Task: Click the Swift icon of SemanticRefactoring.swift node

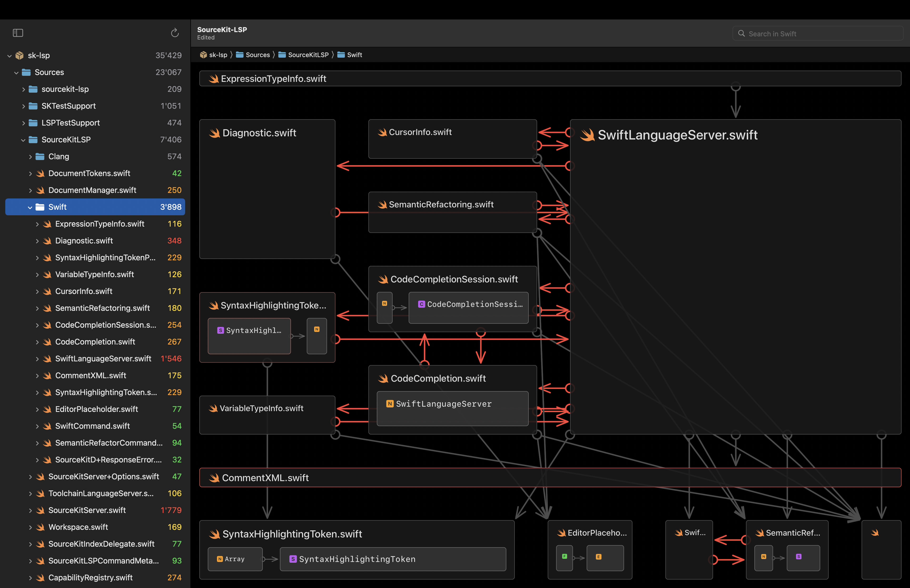Action: click(x=382, y=205)
